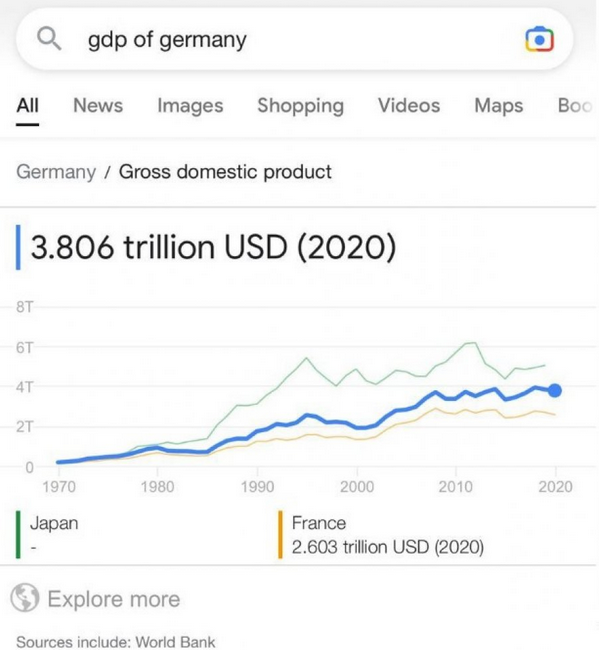Click the Germany breadcrumb link
Image resolution: width=600 pixels, height=650 pixels.
coord(56,172)
